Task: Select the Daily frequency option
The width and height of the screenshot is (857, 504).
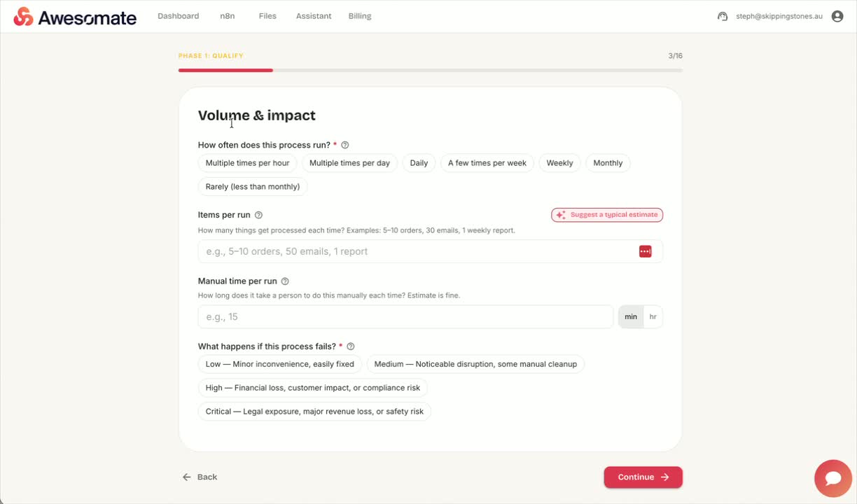Action: [419, 163]
